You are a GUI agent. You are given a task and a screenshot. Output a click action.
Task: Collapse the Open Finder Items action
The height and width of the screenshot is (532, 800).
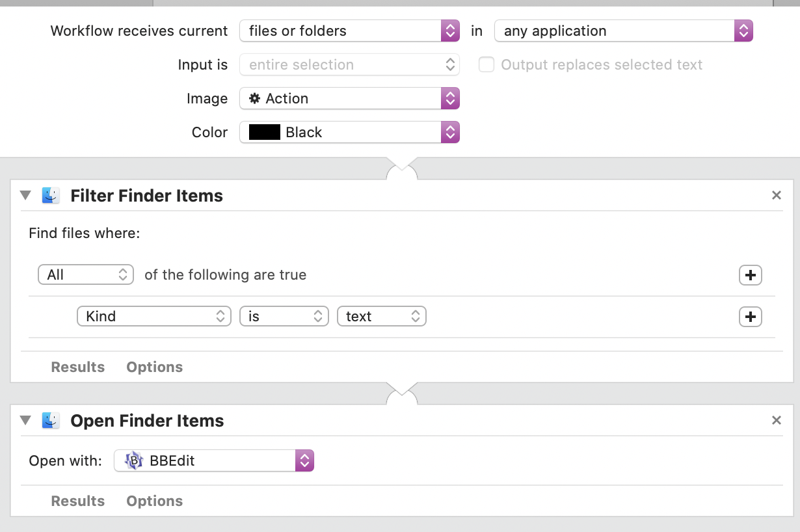coord(25,420)
